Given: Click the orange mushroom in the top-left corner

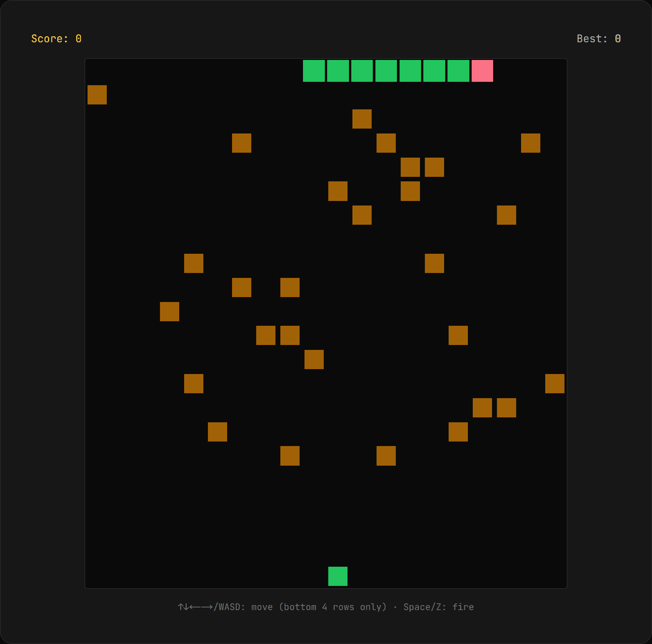Looking at the screenshot, I should coord(97,95).
